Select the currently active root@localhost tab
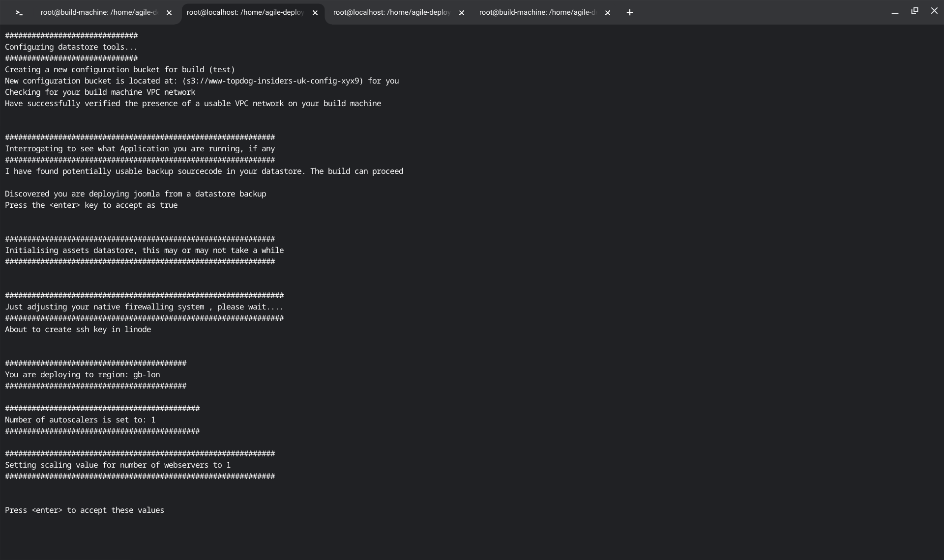Viewport: 944px width, 560px height. [245, 13]
